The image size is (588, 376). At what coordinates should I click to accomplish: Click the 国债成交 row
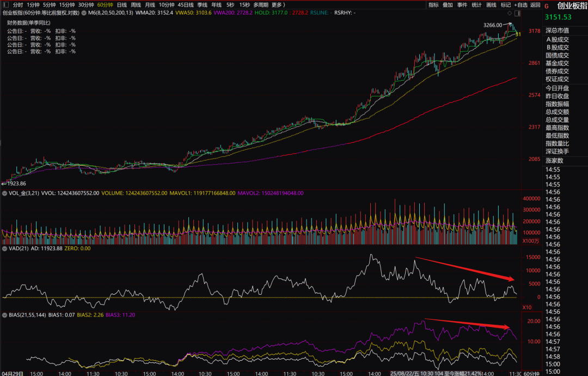[x=557, y=55]
